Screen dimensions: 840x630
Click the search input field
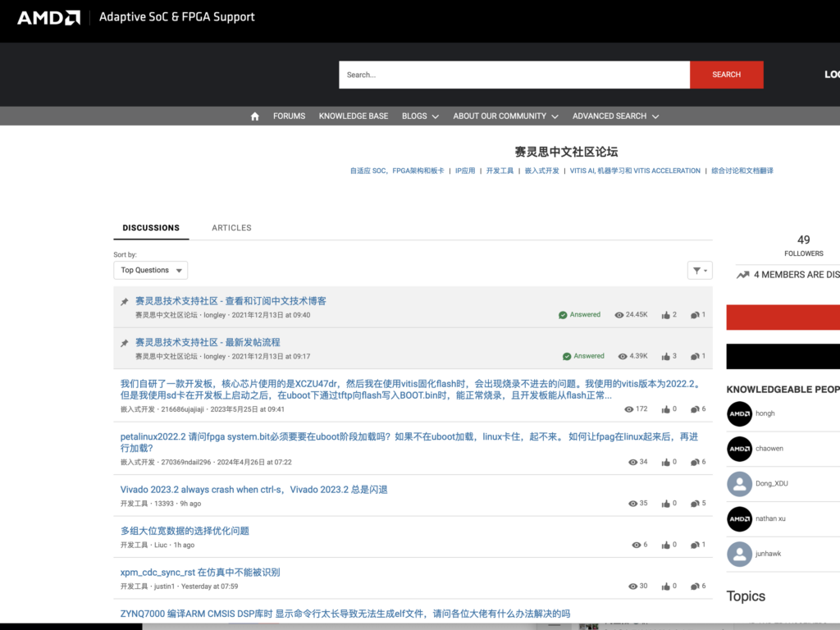click(514, 75)
